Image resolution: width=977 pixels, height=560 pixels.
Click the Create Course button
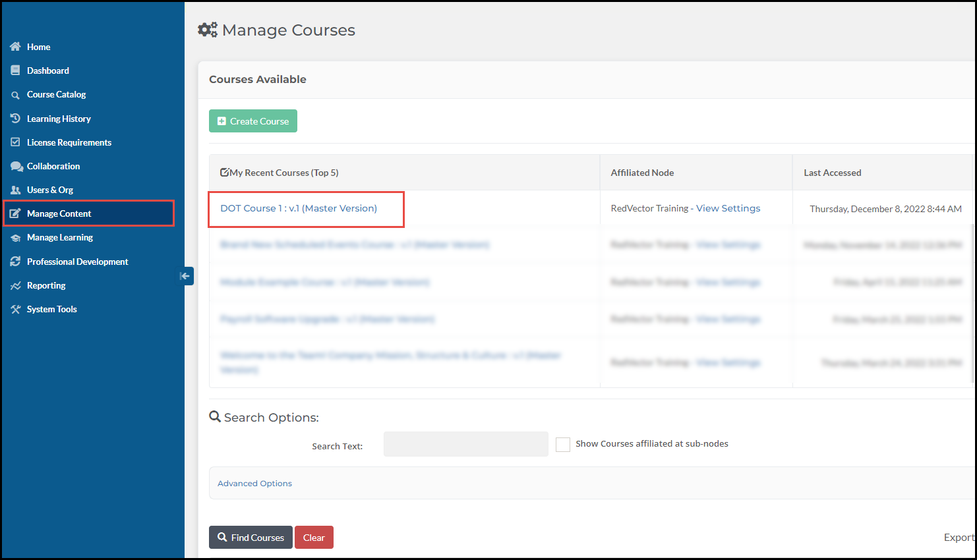coord(252,121)
